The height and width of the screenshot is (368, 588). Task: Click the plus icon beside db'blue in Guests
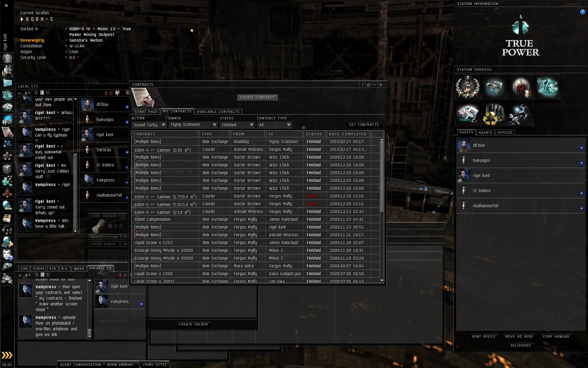point(581,148)
